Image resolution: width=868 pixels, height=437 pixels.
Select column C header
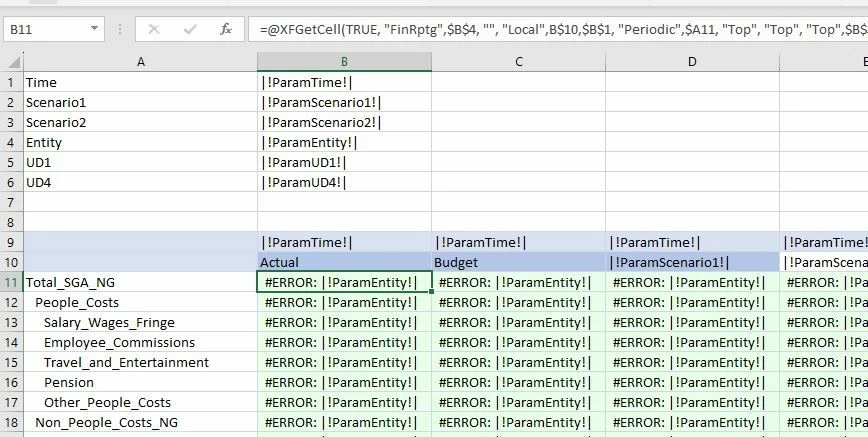519,62
